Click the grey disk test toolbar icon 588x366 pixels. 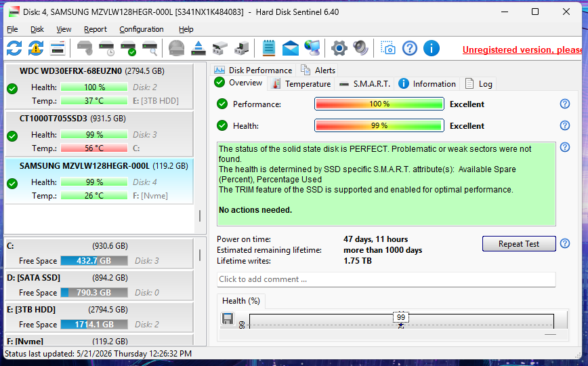85,48
